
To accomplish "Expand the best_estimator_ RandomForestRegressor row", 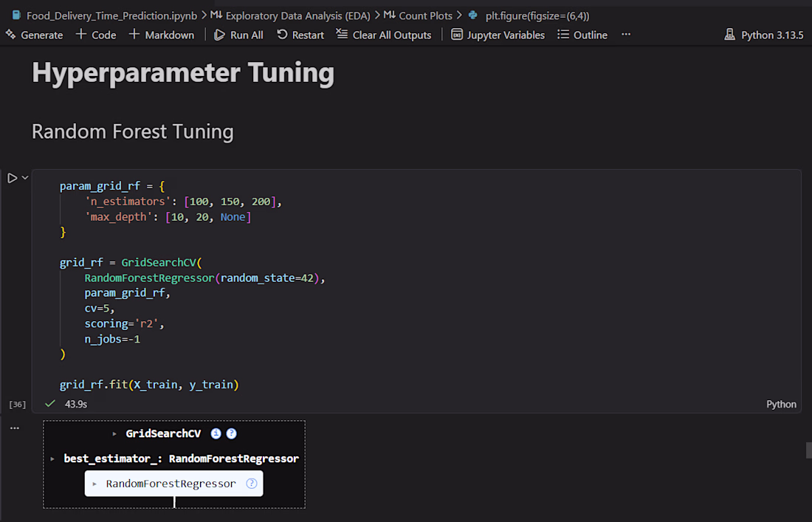I will (52, 459).
